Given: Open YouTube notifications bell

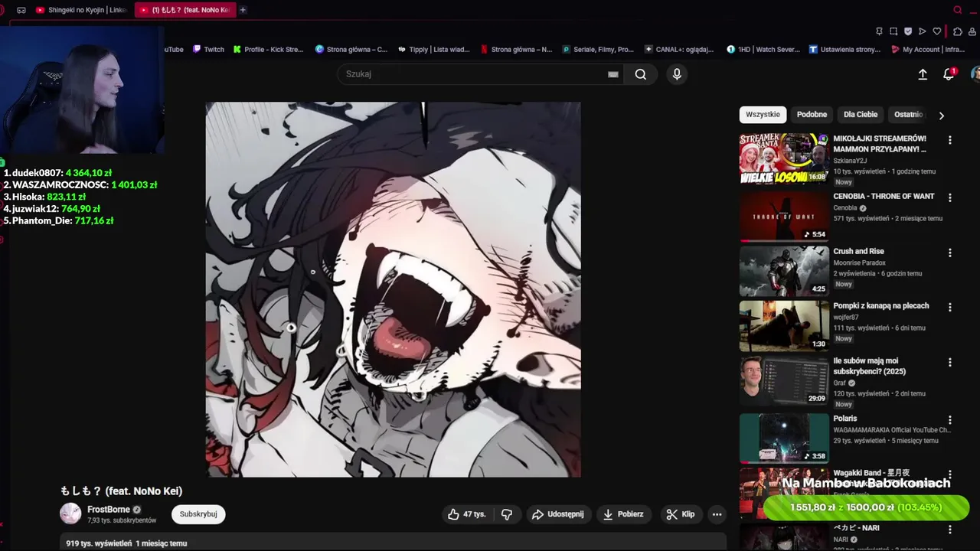Looking at the screenshot, I should (949, 74).
